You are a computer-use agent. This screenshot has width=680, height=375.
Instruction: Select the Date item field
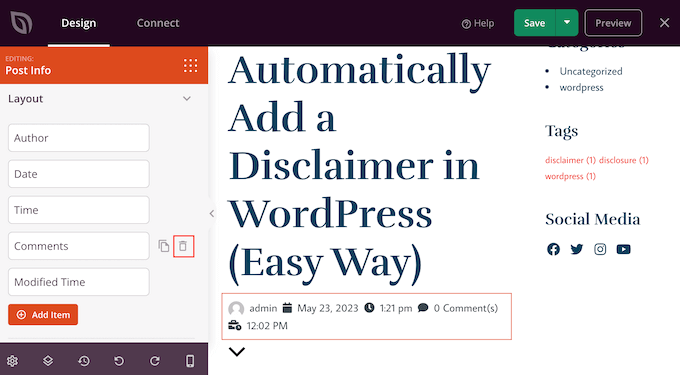(x=78, y=174)
